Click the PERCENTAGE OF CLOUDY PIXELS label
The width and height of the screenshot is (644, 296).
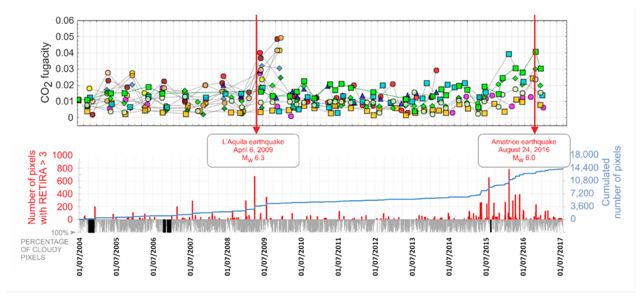pyautogui.click(x=44, y=249)
